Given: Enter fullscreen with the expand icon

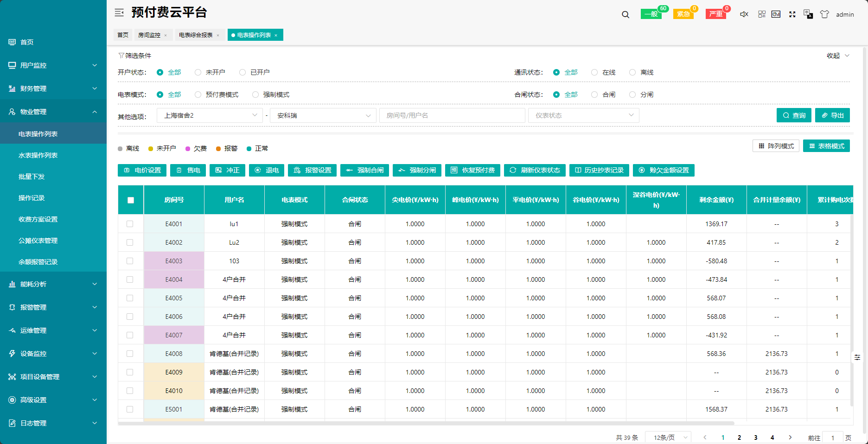Looking at the screenshot, I should (x=792, y=14).
